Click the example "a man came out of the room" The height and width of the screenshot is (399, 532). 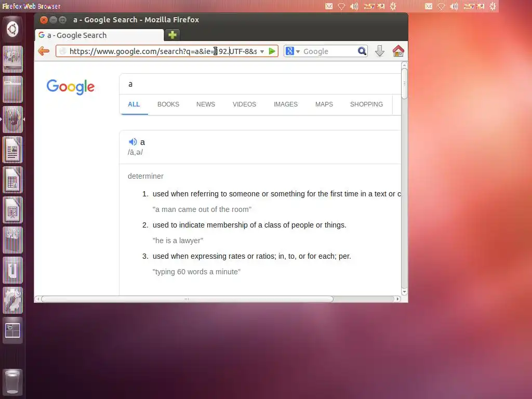[202, 209]
